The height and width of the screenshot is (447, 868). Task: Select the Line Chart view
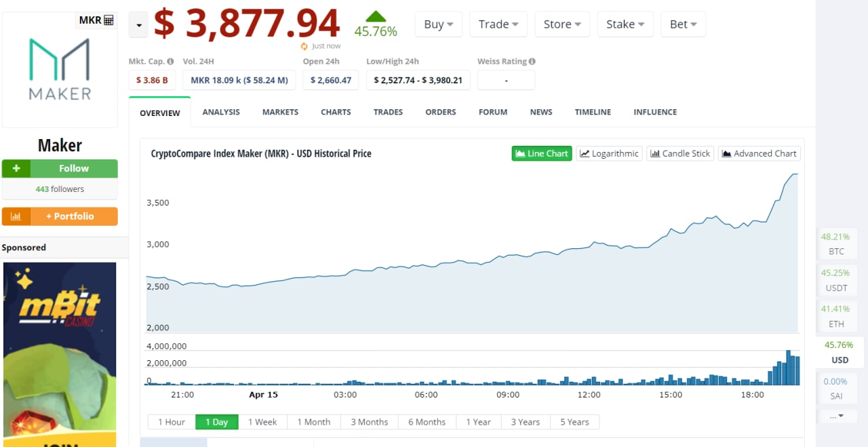[542, 153]
